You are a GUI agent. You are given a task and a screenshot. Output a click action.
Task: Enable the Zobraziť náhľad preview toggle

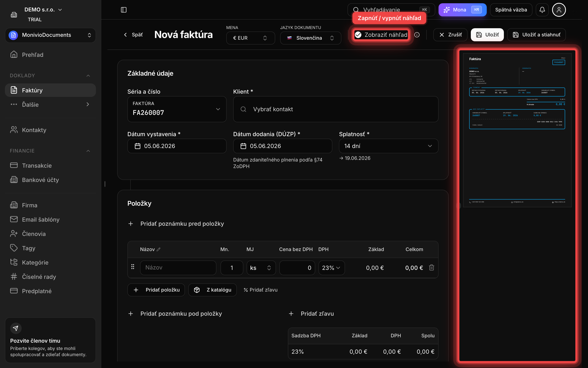point(381,35)
